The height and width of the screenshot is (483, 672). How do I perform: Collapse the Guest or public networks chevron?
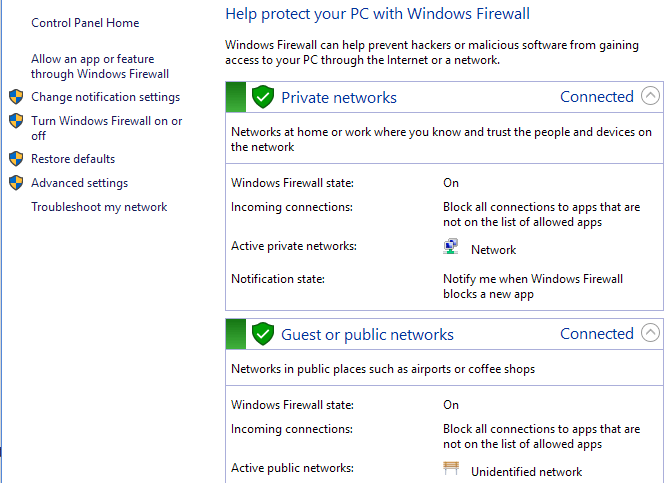[x=650, y=334]
